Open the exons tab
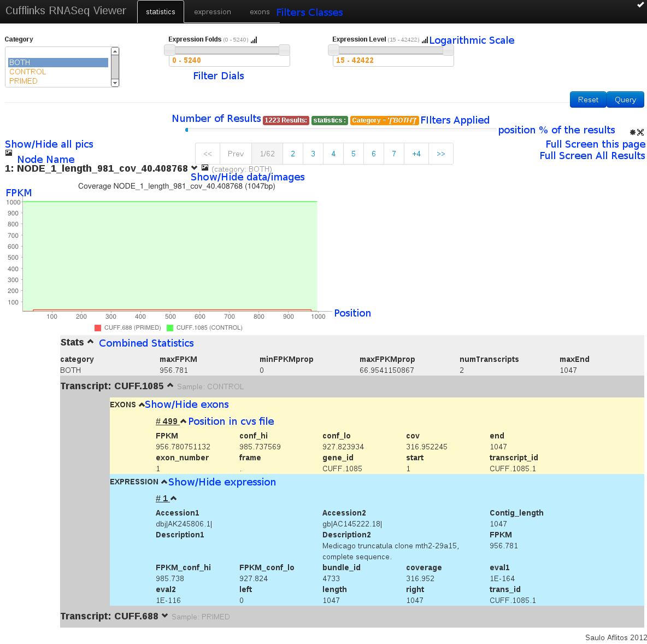This screenshot has width=647, height=644. point(260,12)
